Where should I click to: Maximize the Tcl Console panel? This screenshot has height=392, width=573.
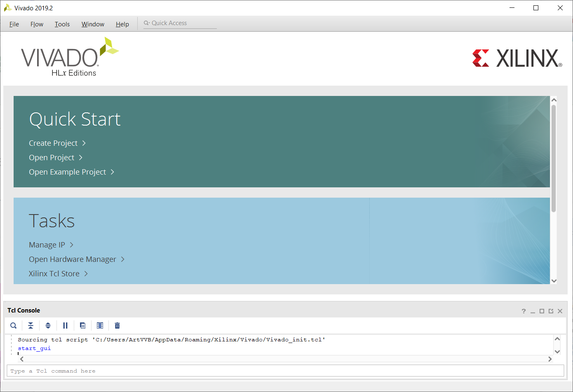[x=542, y=311]
